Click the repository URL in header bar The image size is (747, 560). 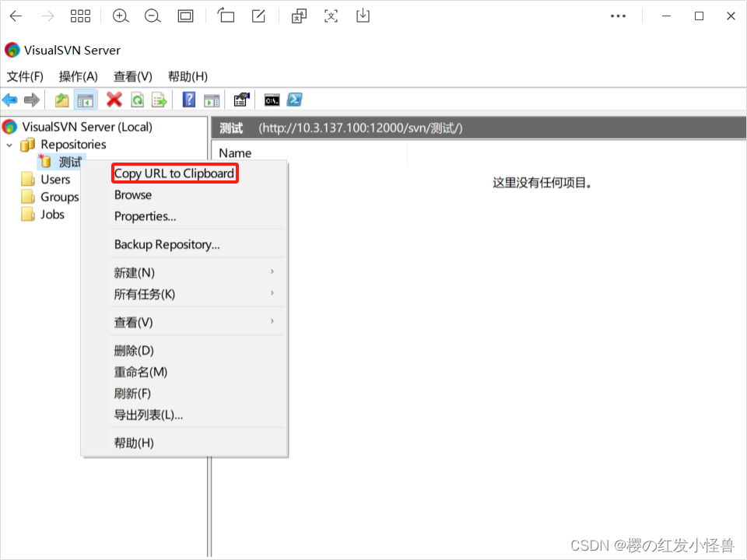point(360,128)
